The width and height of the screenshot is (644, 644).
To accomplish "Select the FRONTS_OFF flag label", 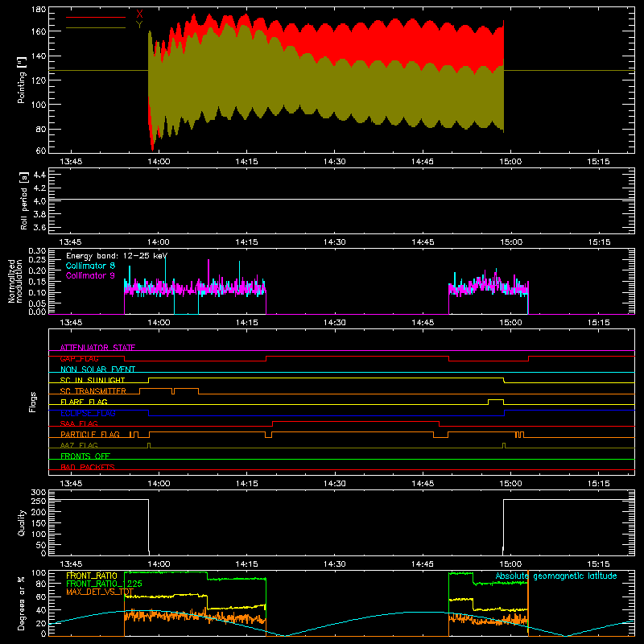I will (85, 456).
